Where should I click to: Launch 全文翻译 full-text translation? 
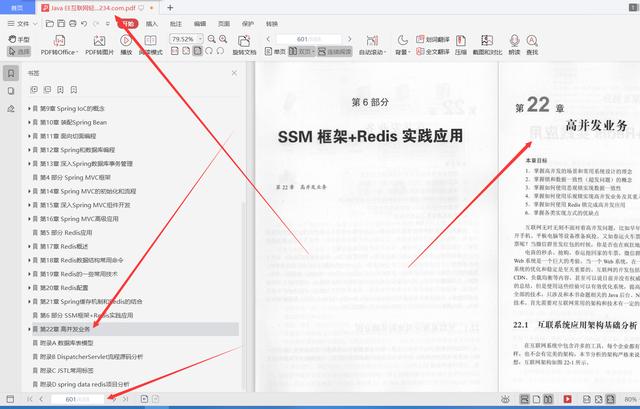click(x=433, y=52)
